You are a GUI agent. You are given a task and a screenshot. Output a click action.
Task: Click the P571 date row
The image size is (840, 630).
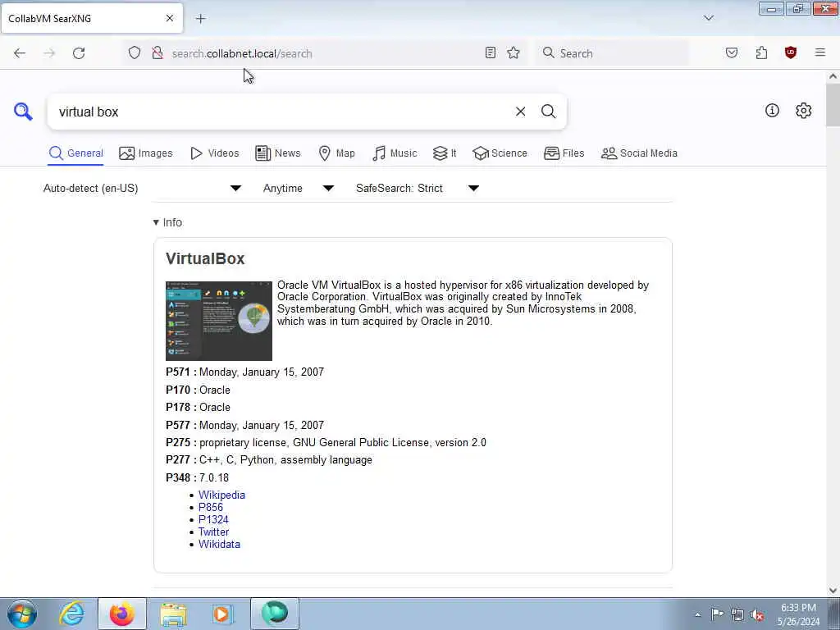244,372
